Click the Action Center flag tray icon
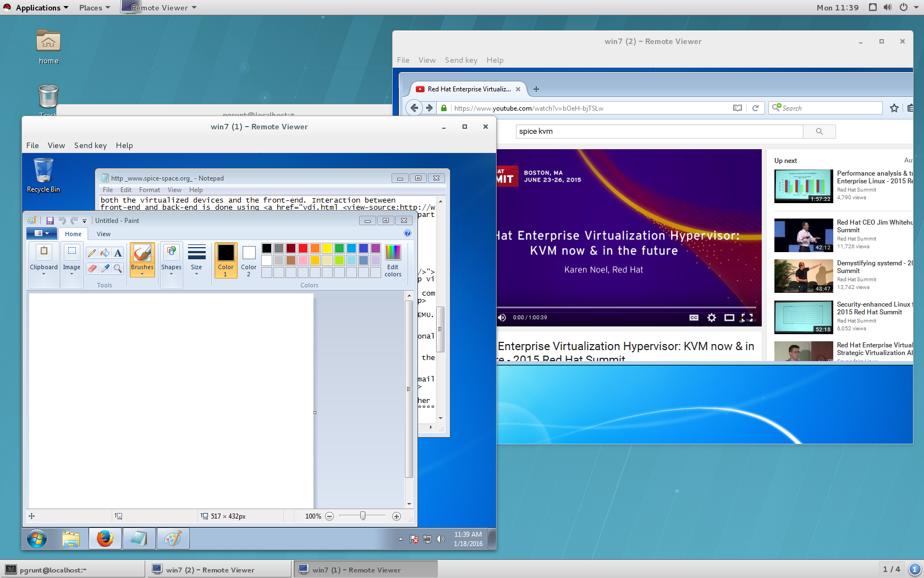Screen dimensions: 924x578 pyautogui.click(x=414, y=539)
